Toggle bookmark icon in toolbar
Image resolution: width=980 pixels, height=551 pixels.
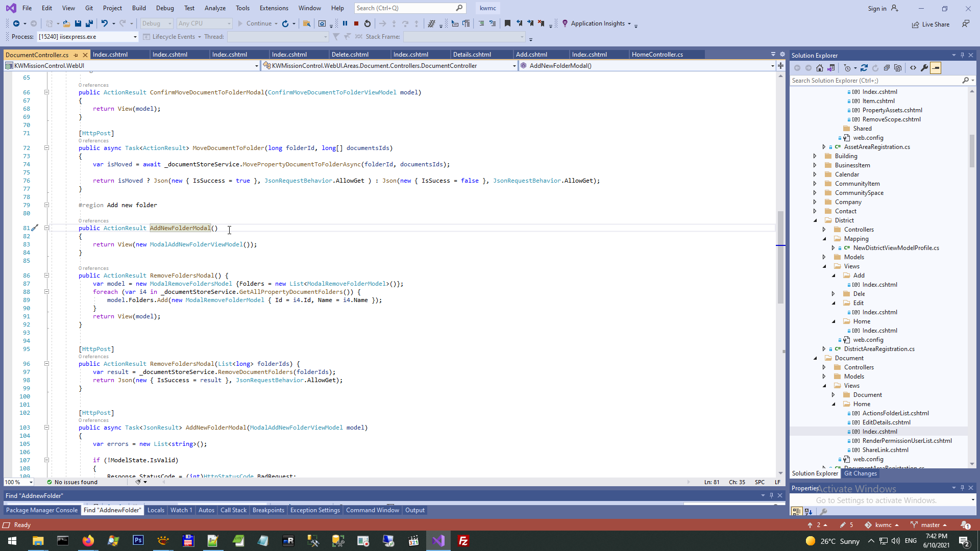tap(507, 23)
